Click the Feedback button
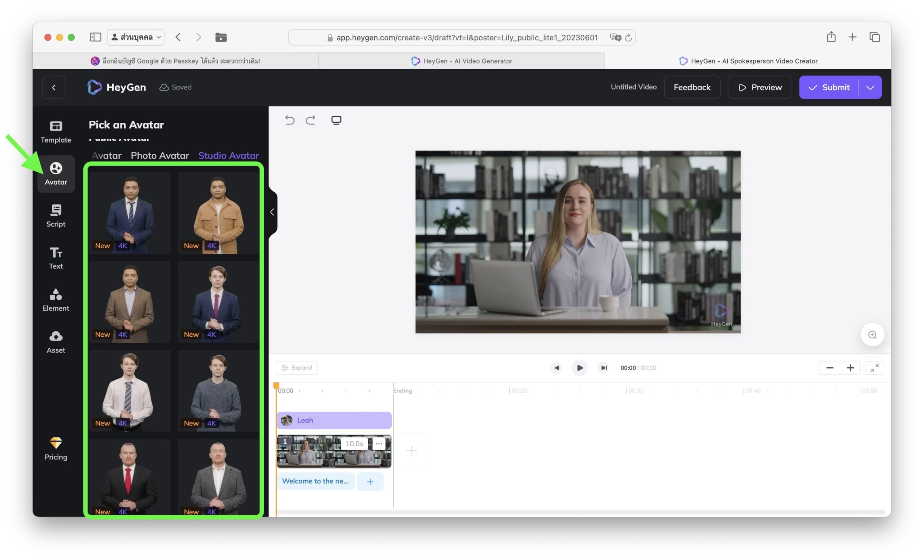The height and width of the screenshot is (560, 924). (x=692, y=87)
